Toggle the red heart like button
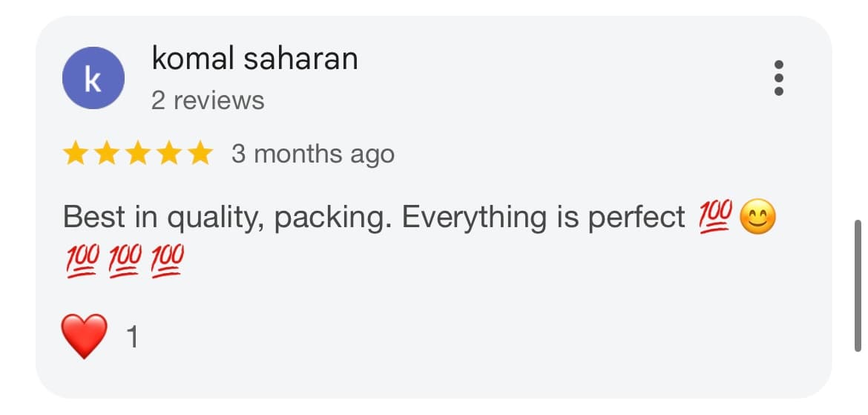 [x=85, y=338]
